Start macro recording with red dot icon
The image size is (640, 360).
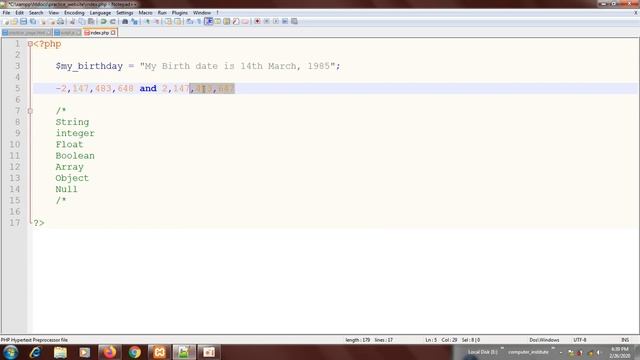tap(258, 21)
